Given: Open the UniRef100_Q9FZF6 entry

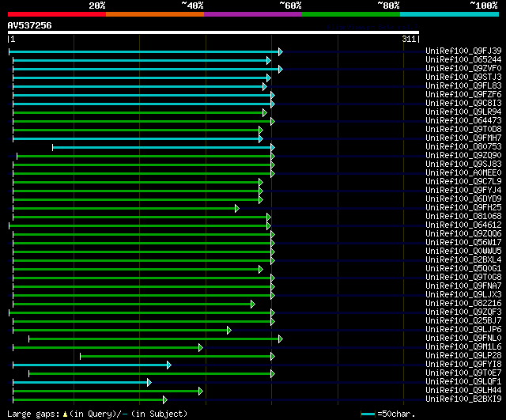Looking at the screenshot, I should tap(463, 94).
